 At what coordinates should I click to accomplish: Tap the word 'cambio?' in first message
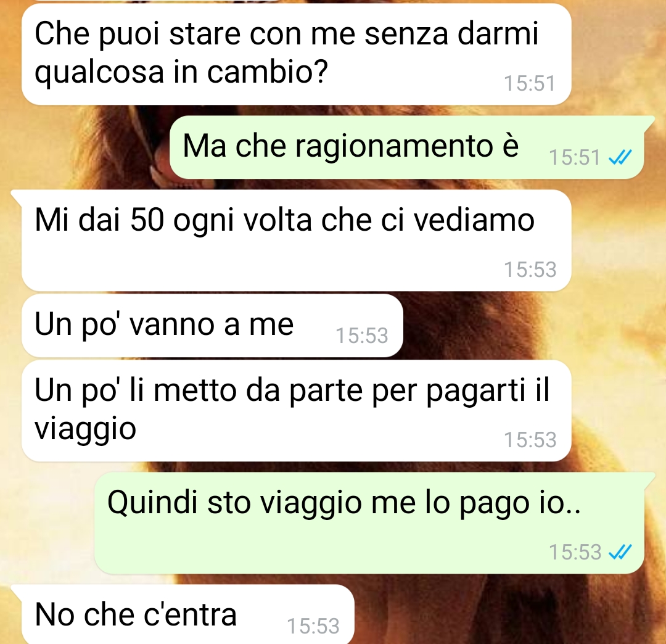(268, 72)
